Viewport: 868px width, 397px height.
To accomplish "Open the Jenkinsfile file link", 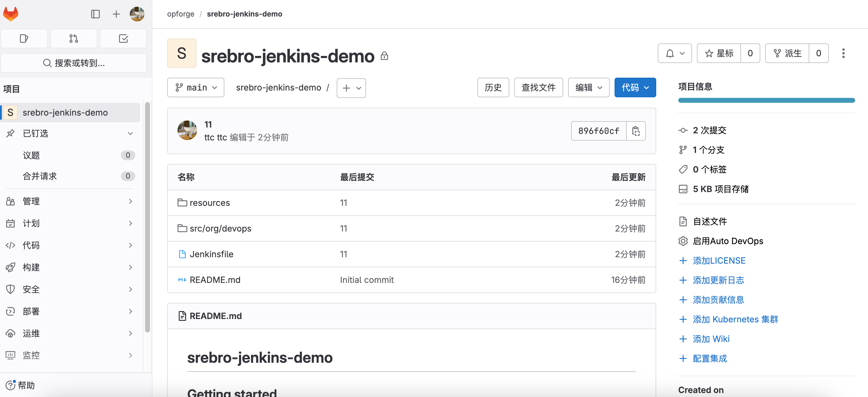I will [x=211, y=254].
